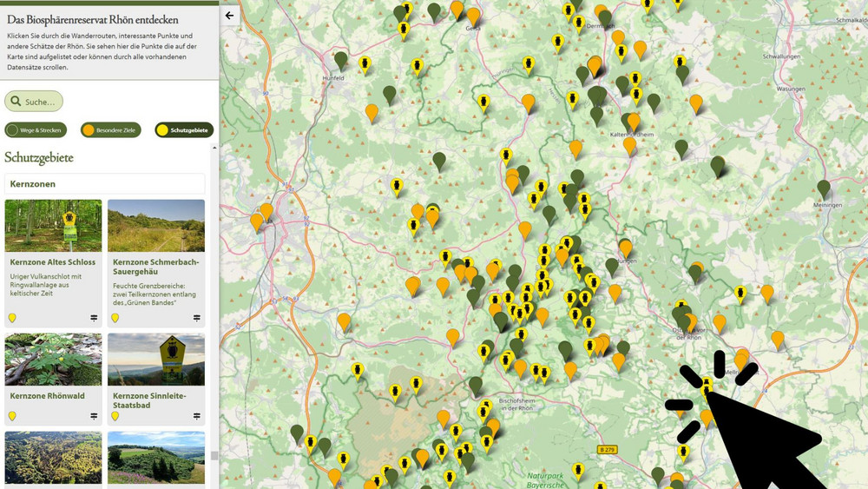868x489 pixels.
Task: Select the green marker above Hünfeld label
Action: pyautogui.click(x=341, y=59)
